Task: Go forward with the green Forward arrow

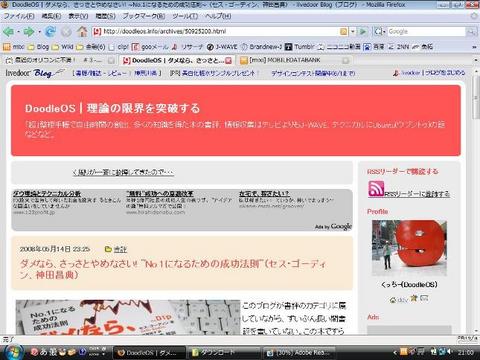Action: click(29, 32)
